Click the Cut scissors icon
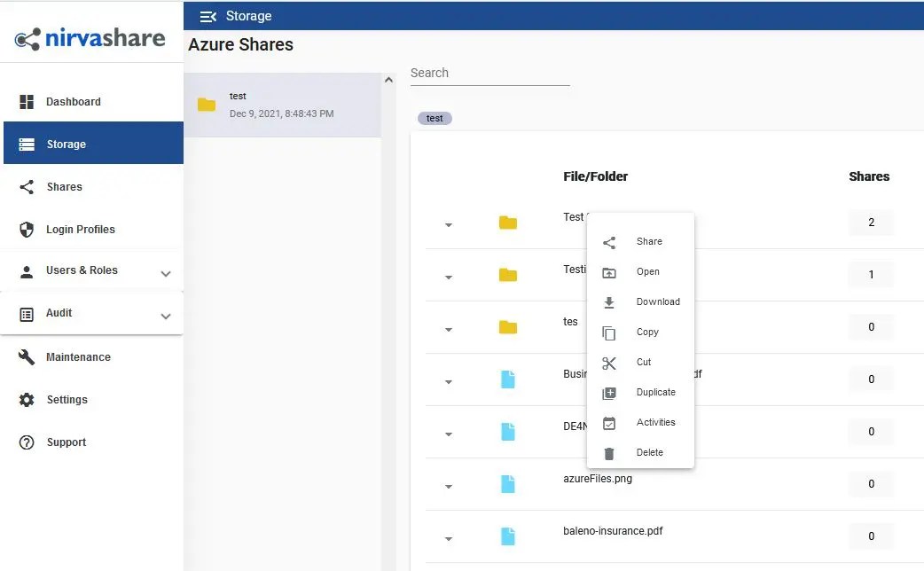924x571 pixels. tap(609, 362)
